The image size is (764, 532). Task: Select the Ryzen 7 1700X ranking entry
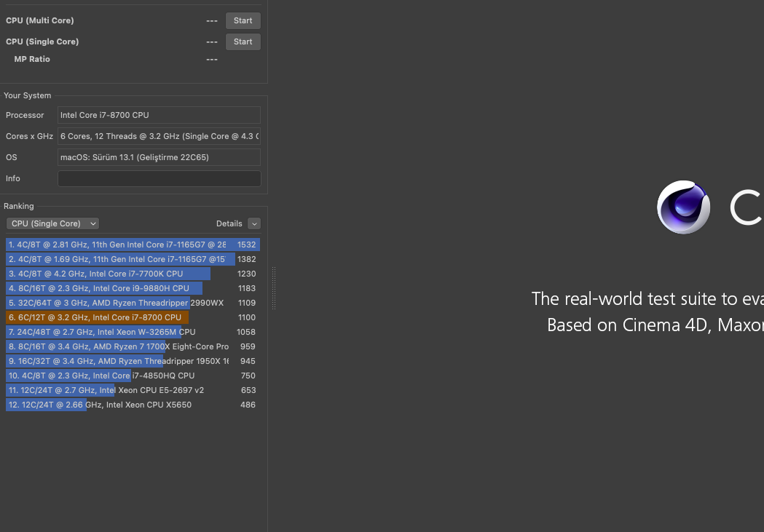pyautogui.click(x=133, y=347)
